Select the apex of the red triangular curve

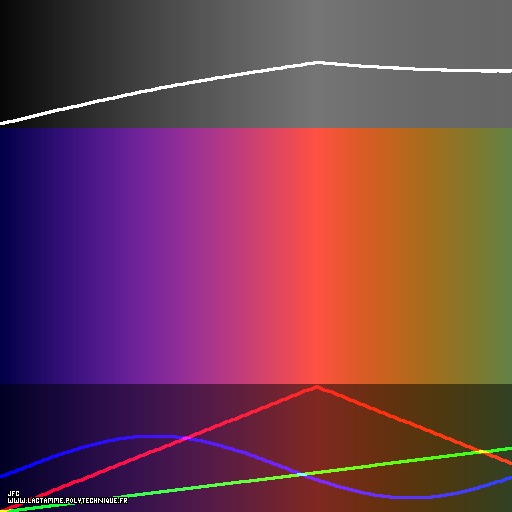(x=317, y=388)
